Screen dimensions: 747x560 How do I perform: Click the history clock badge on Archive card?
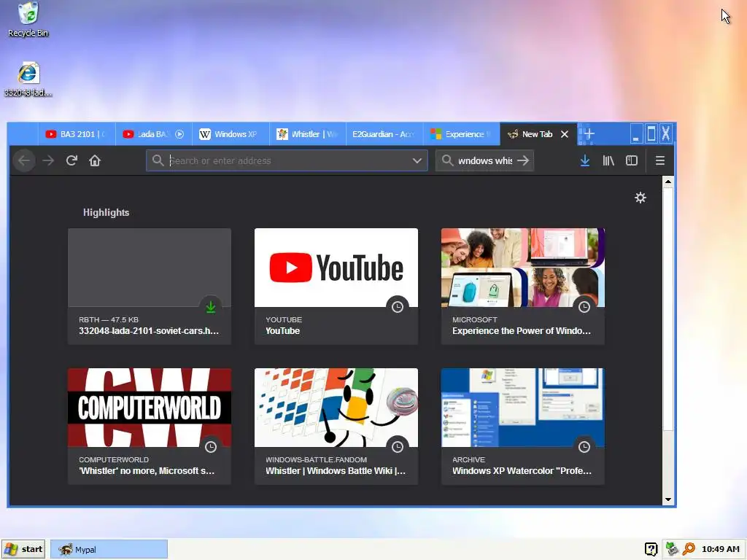pos(584,447)
